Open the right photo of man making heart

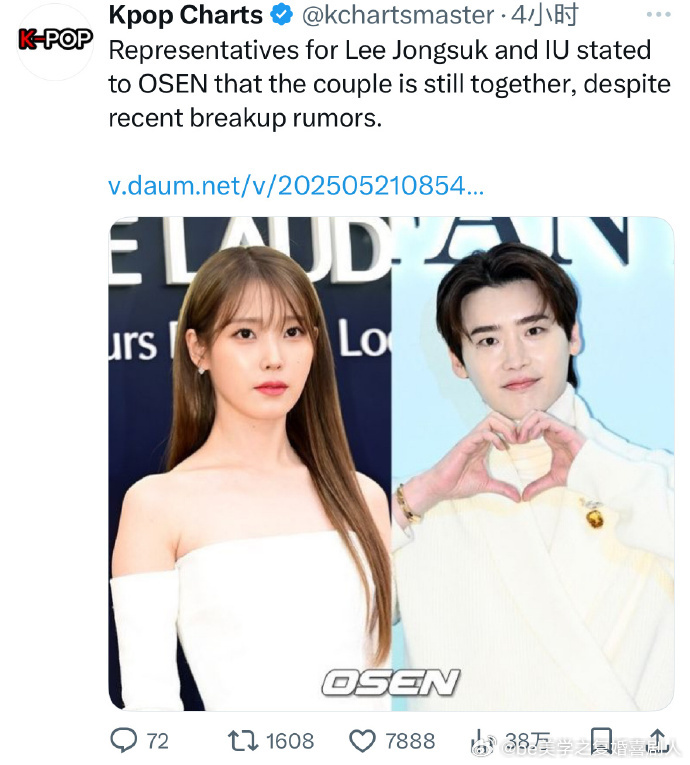(x=533, y=463)
